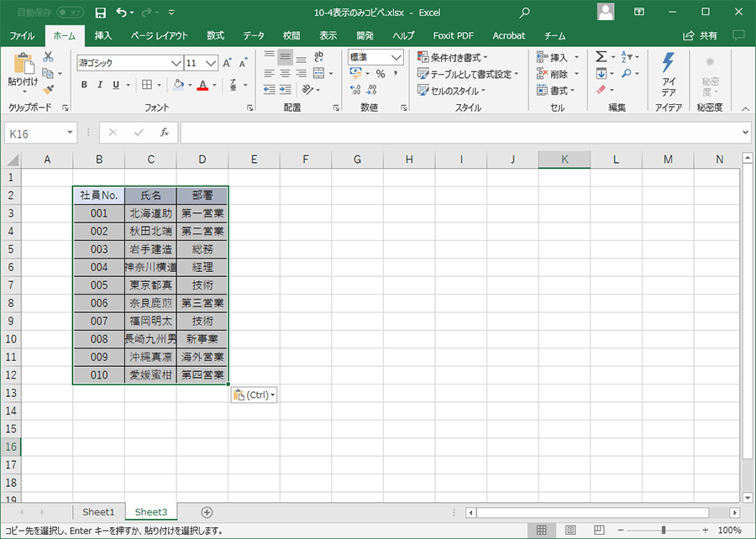
Task: Click the Copy icon in clipboard group
Action: pyautogui.click(x=48, y=73)
